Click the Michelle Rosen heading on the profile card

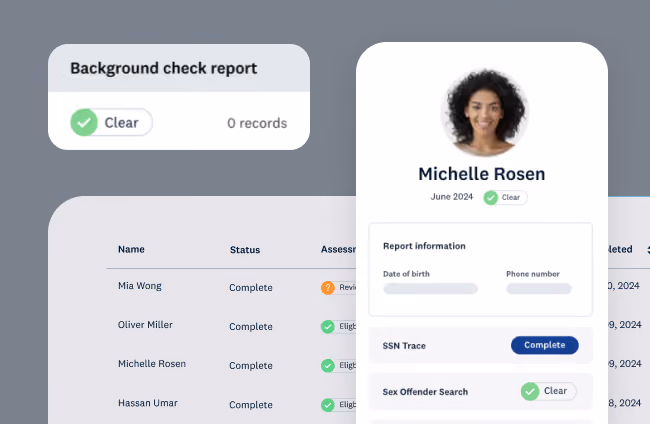pos(482,174)
